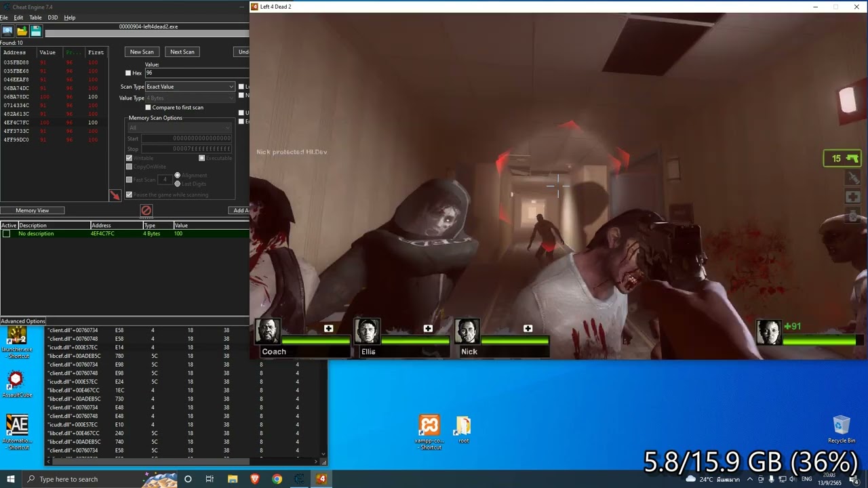Click the New Scan button
This screenshot has width=868, height=488.
click(x=142, y=52)
